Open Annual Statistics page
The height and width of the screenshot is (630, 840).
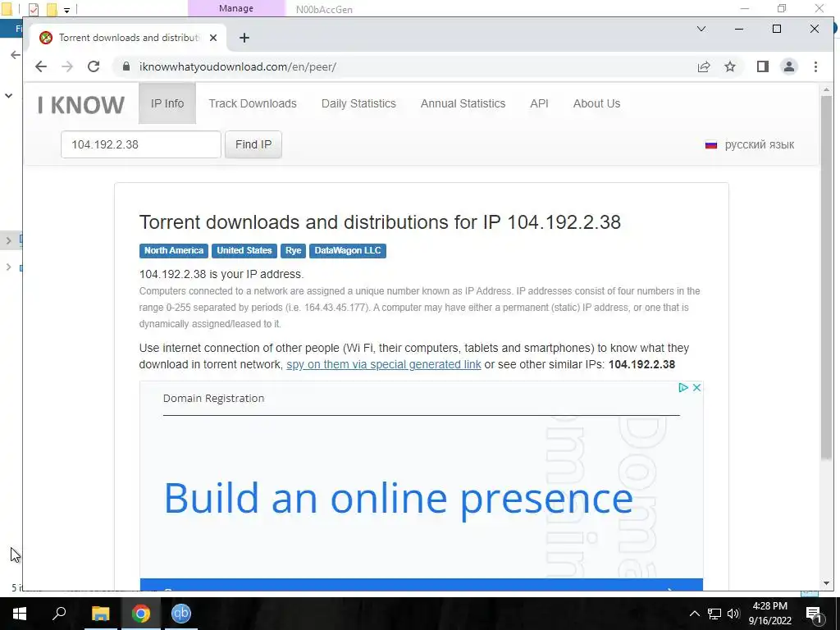[463, 103]
